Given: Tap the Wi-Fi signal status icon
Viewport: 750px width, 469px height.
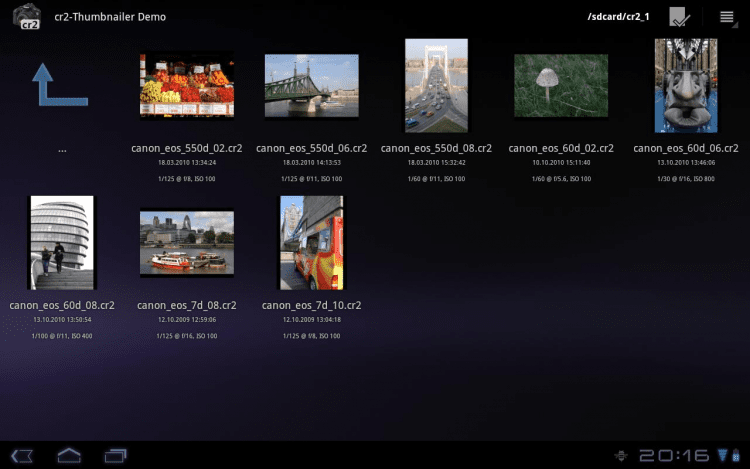Looking at the screenshot, I should (722, 455).
